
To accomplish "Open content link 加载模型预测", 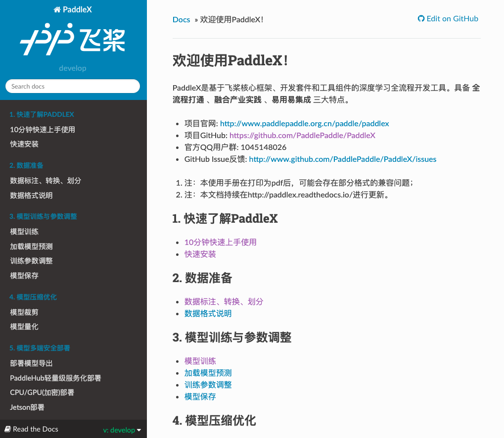I will (208, 373).
